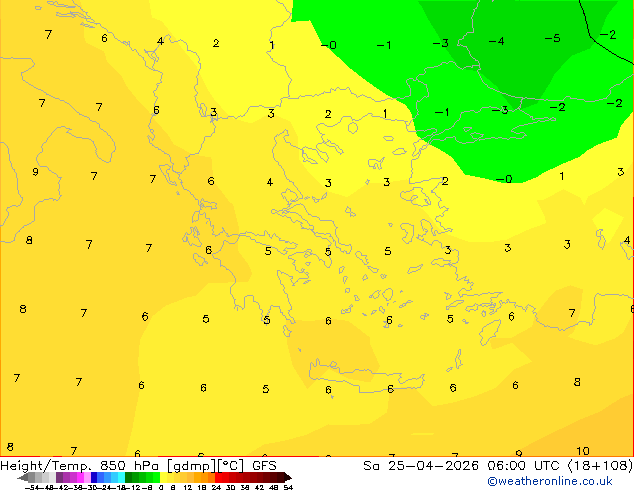Screen dimensions: 634x490
Task: Click the ©weatheronline.co.uk link
Action: click(550, 481)
